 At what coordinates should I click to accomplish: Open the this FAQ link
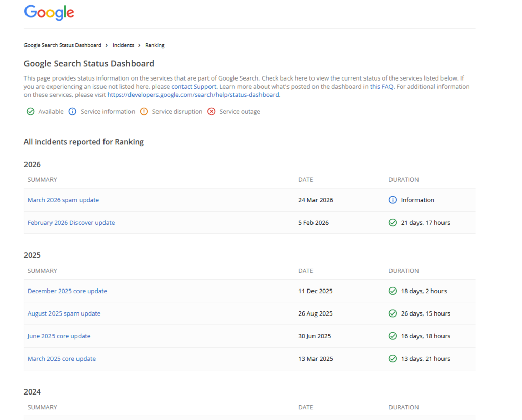(382, 86)
